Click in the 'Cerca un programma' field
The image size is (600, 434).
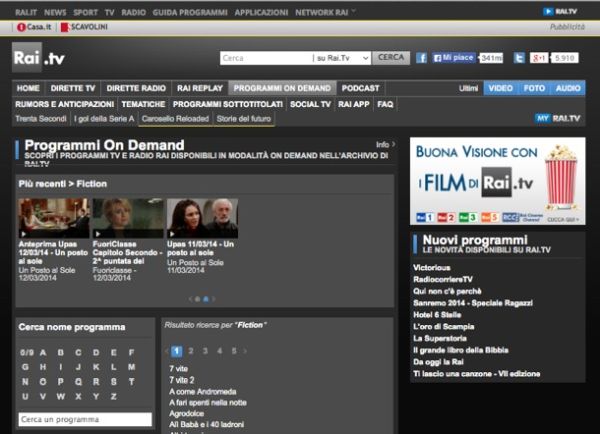pyautogui.click(x=84, y=419)
